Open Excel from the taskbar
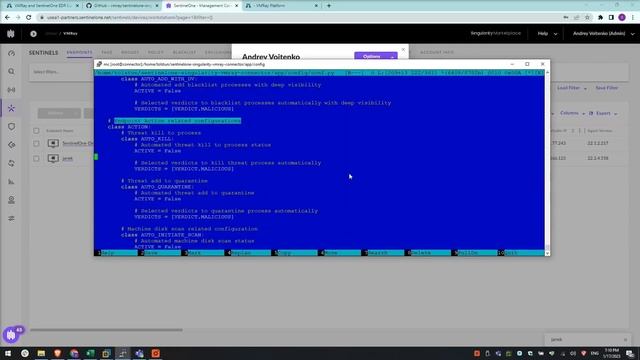 point(90,353)
